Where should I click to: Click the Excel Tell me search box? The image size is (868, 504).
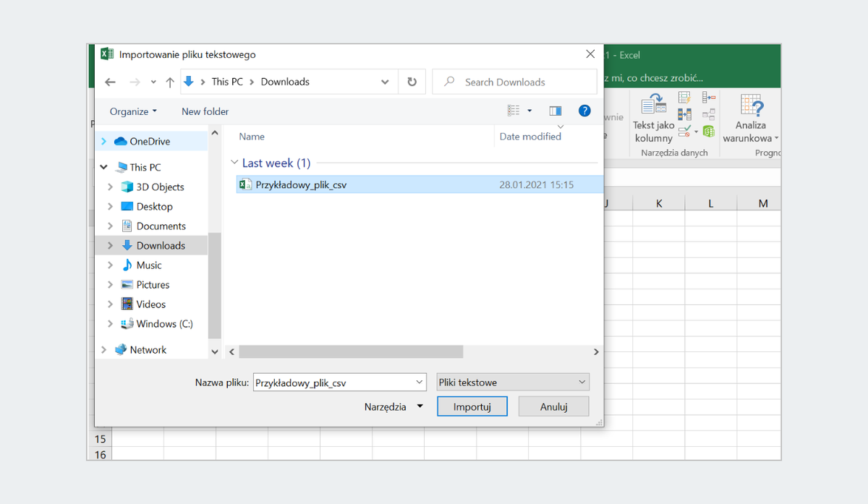coord(655,78)
